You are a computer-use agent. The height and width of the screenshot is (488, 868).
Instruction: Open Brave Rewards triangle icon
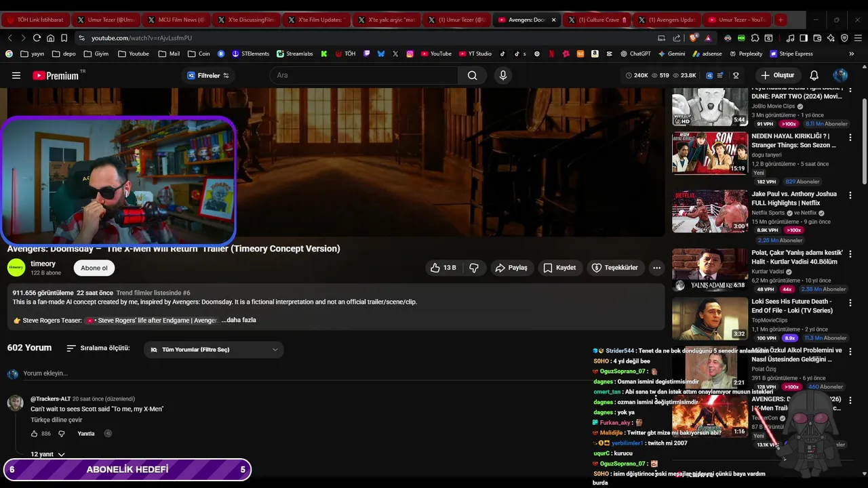click(708, 38)
